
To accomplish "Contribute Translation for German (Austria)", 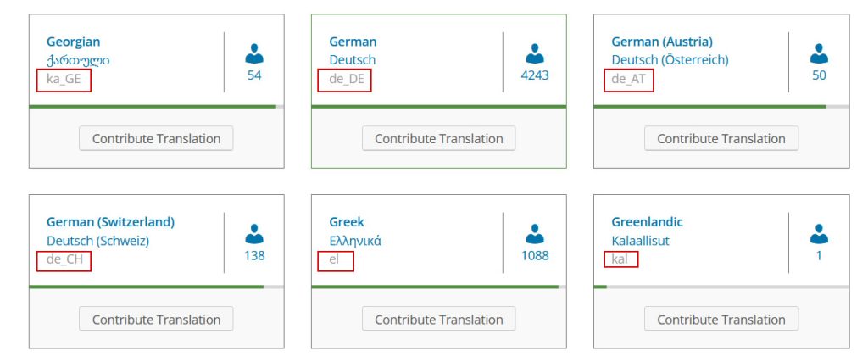I will [721, 138].
